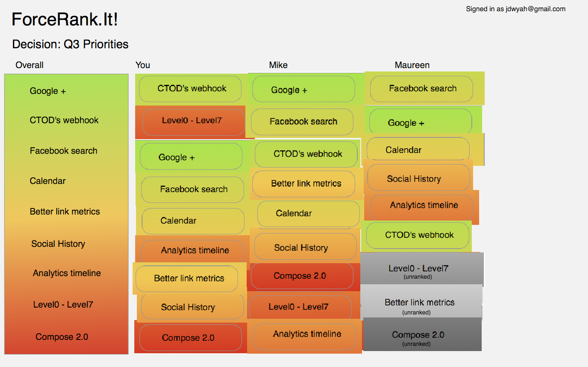Click the Mike column header

click(x=278, y=65)
